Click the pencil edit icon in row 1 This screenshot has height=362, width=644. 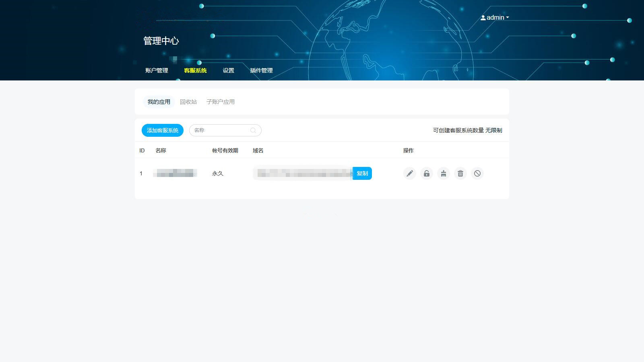409,173
